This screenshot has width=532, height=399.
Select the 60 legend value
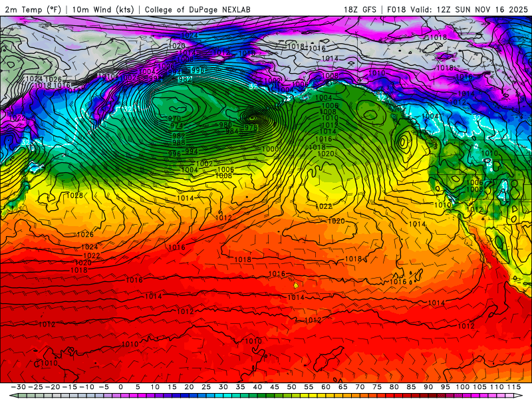click(x=326, y=387)
